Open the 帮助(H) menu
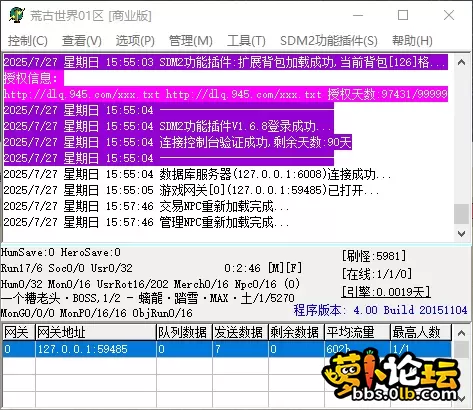 tap(412, 41)
